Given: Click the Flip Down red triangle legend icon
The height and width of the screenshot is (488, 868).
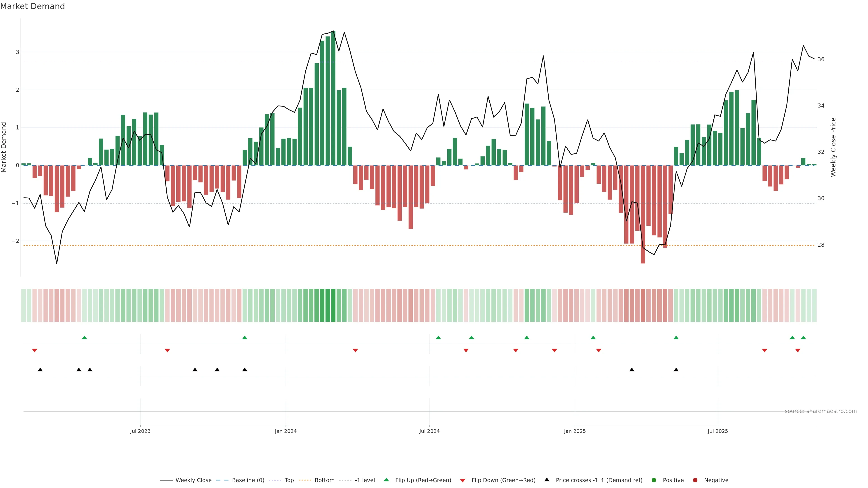Looking at the screenshot, I should point(463,480).
